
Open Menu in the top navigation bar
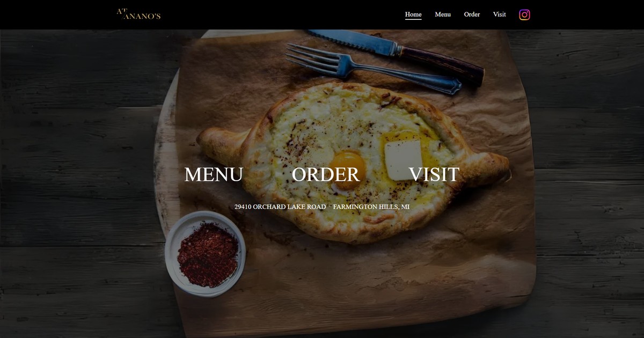click(x=443, y=14)
